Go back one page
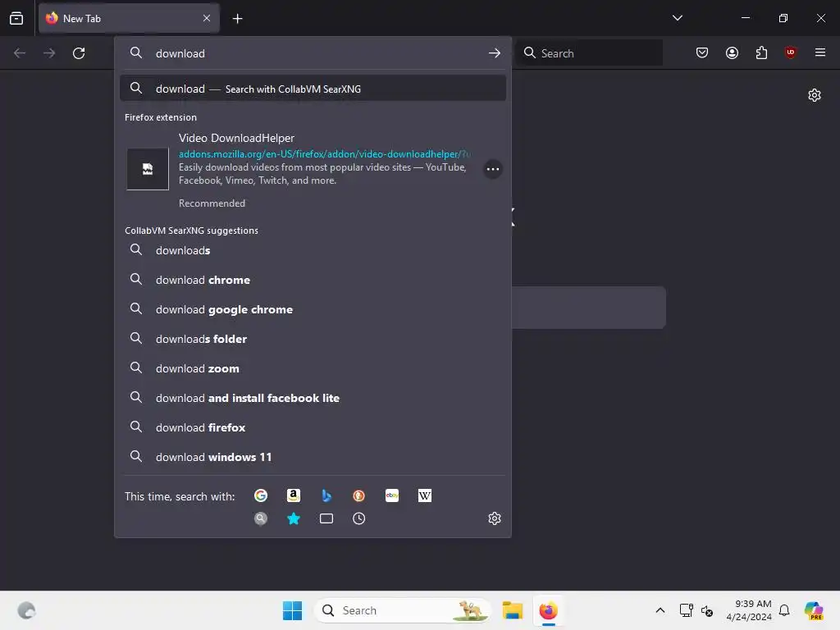 pyautogui.click(x=20, y=53)
